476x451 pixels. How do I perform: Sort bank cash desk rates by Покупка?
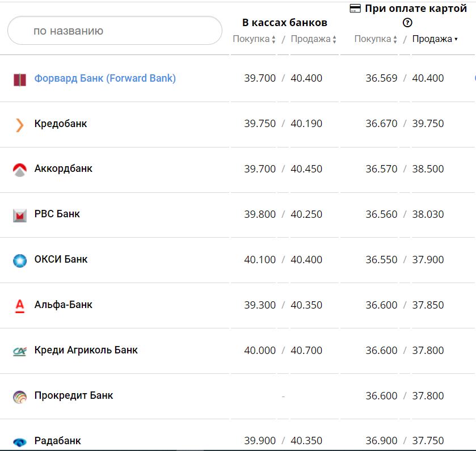[x=254, y=39]
